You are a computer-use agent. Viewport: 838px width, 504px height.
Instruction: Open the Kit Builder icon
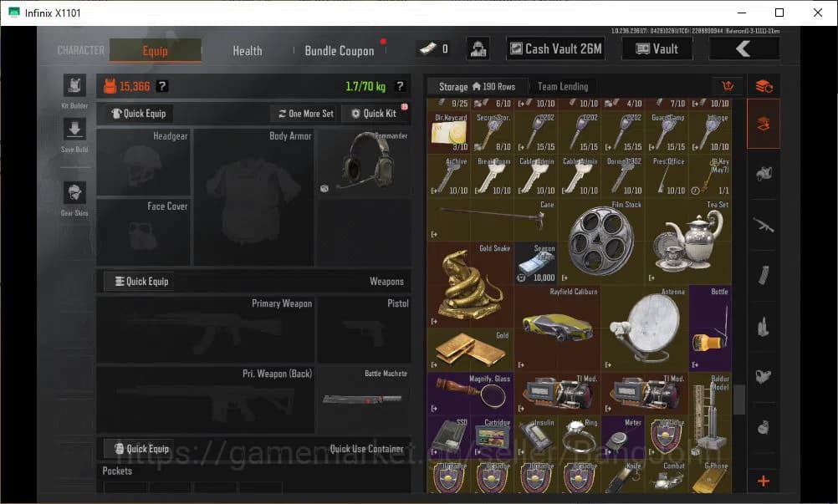point(74,86)
